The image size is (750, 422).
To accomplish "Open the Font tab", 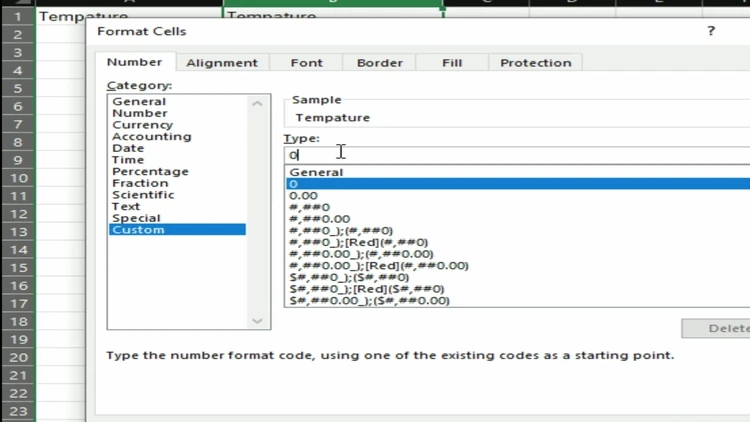I will tap(307, 63).
